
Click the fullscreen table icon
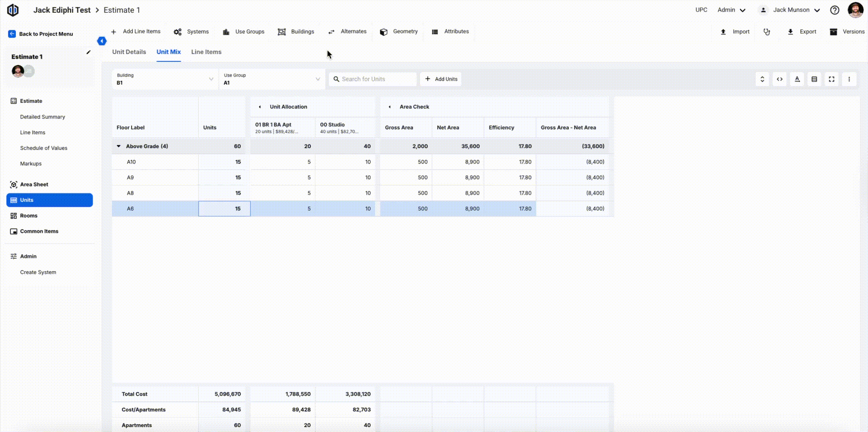click(832, 79)
